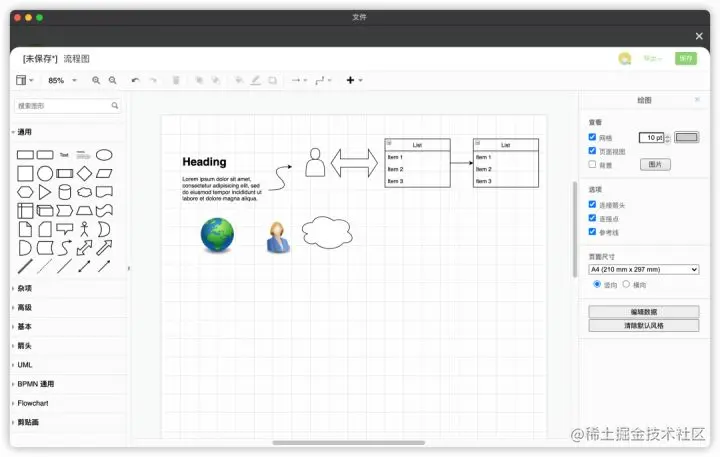The image size is (720, 457).
Task: Click the user avatar icon near 保存
Action: [x=624, y=59]
